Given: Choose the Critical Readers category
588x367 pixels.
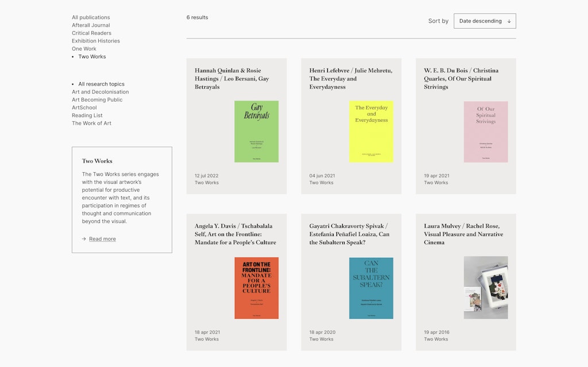Looking at the screenshot, I should (91, 33).
